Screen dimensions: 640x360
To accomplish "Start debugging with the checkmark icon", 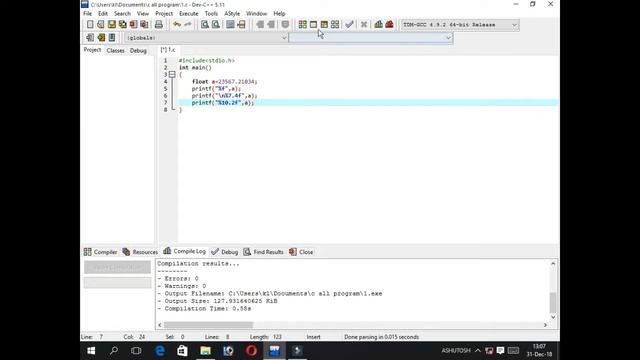I will coord(349,24).
